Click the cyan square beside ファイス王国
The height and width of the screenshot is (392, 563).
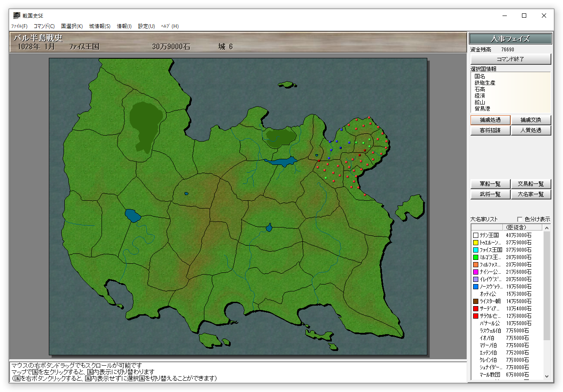476,250
